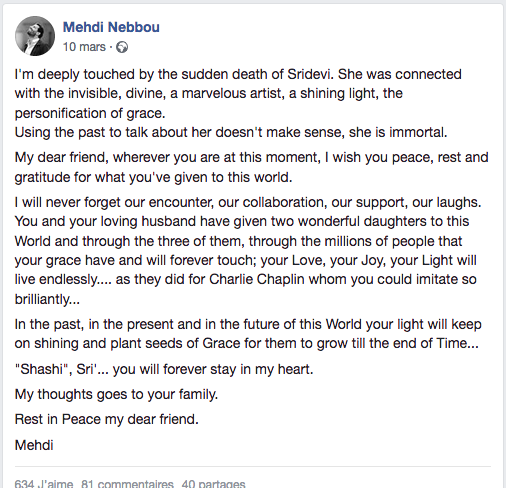Click the line "My thoughts goes to your family."

pyautogui.click(x=116, y=394)
